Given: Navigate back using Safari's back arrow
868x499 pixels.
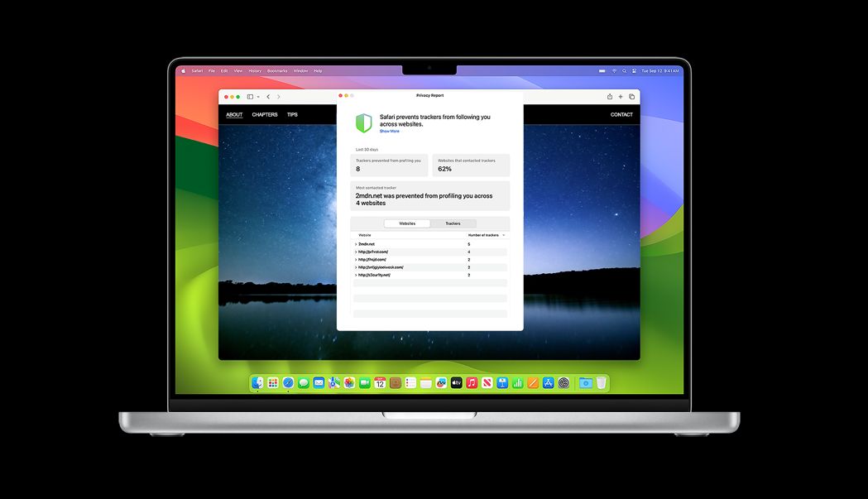Looking at the screenshot, I should coord(268,97).
